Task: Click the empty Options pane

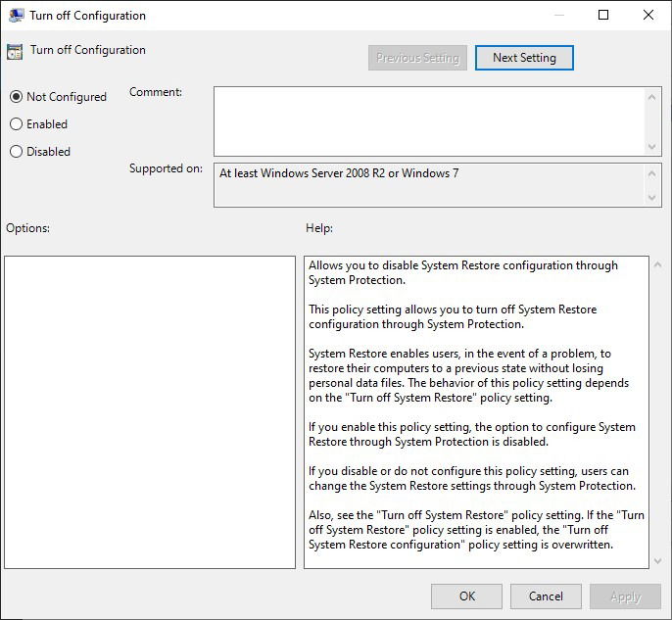Action: coord(150,412)
